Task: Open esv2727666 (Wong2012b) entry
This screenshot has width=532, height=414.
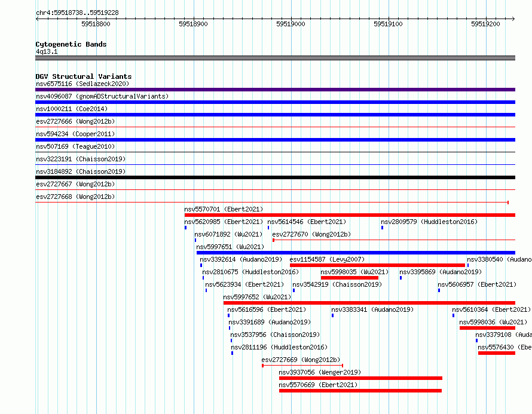Action: pos(75,121)
